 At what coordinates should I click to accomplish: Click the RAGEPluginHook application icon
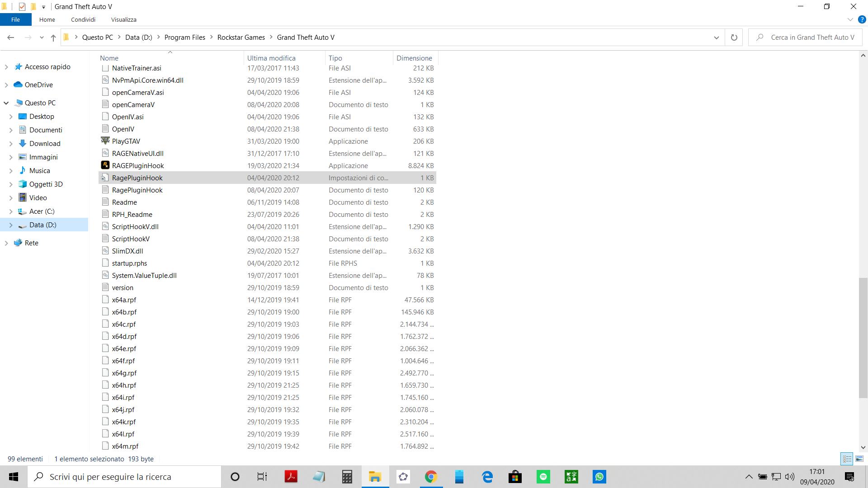coord(105,165)
